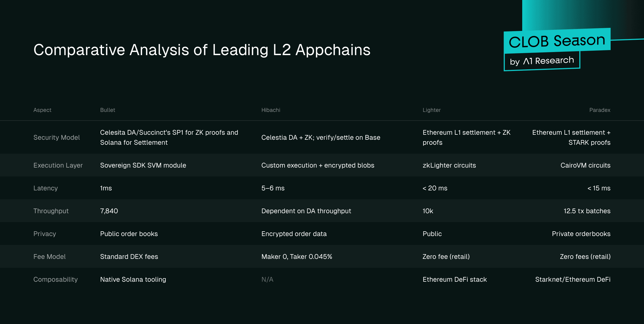Click the 'Bullet' column header
The width and height of the screenshot is (644, 324).
pos(108,110)
